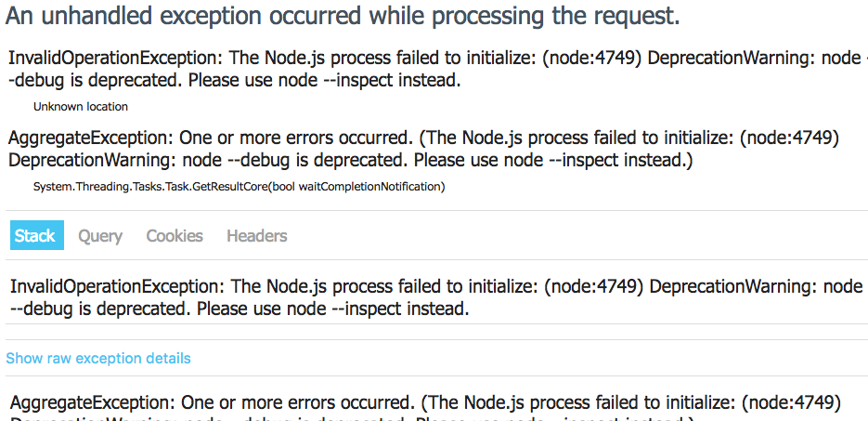Click '--debug is deprecated' text under the tab bar
The image size is (868, 421).
(x=100, y=309)
